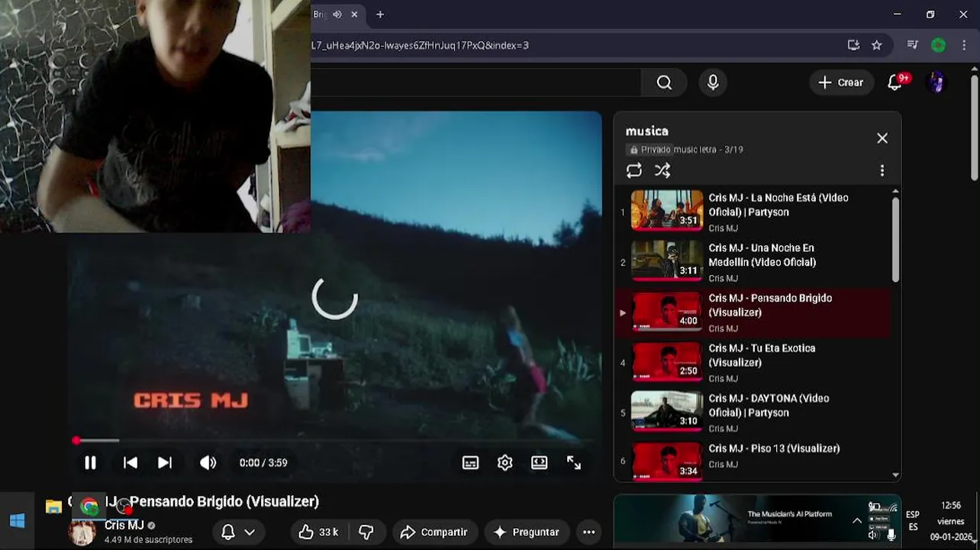Play La Noche Está thumbnail in the playlist

[x=666, y=210]
